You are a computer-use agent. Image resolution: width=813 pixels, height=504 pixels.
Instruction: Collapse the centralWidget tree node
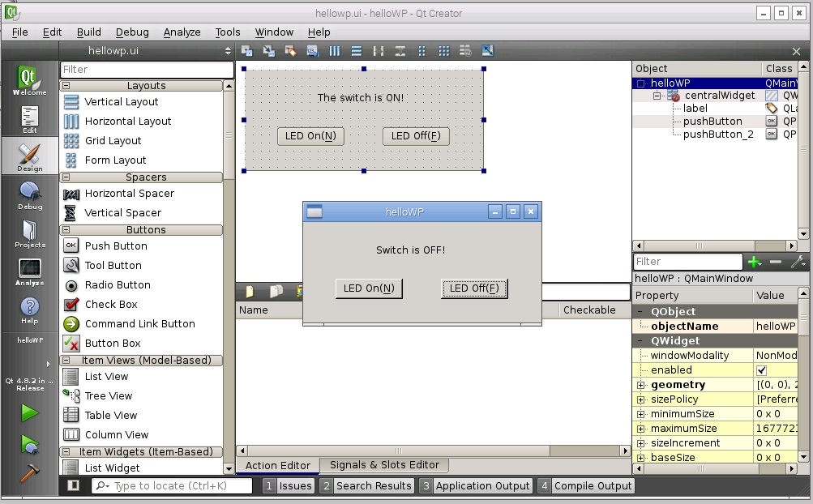[x=658, y=96]
